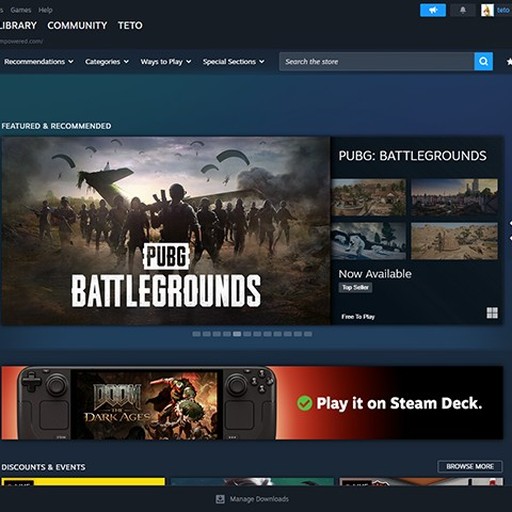Select the second featured carousel dot
The height and width of the screenshot is (512, 512).
click(x=207, y=334)
